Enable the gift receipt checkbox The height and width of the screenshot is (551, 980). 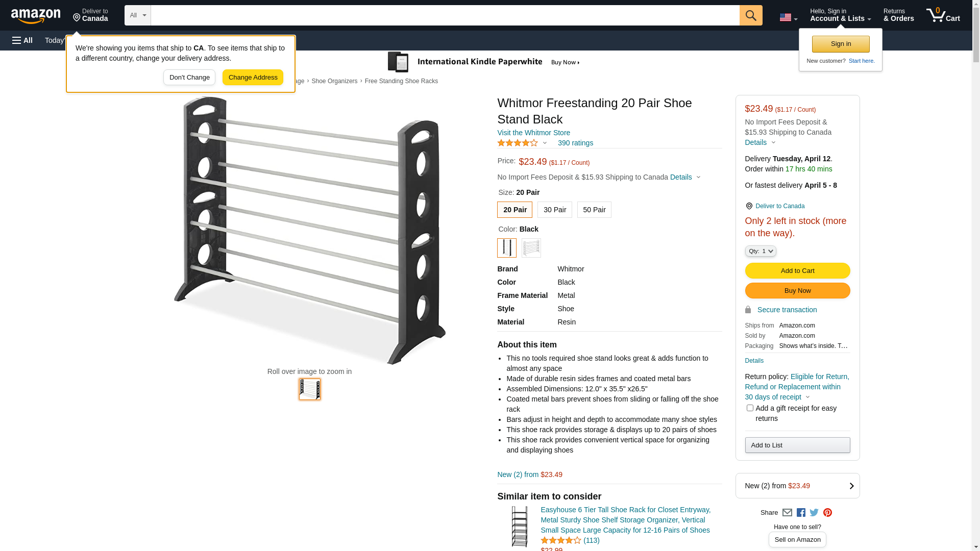(750, 408)
